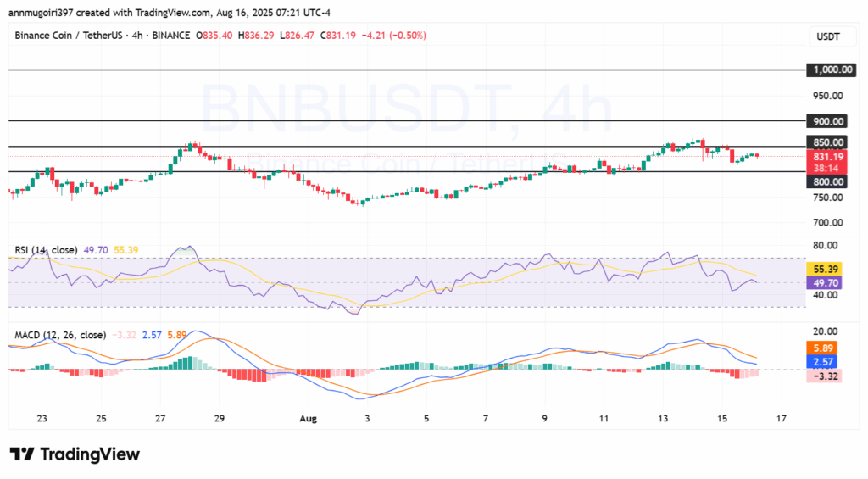The image size is (868, 479).
Task: Click the orange 5.89 signal axis tag
Action: click(x=823, y=348)
